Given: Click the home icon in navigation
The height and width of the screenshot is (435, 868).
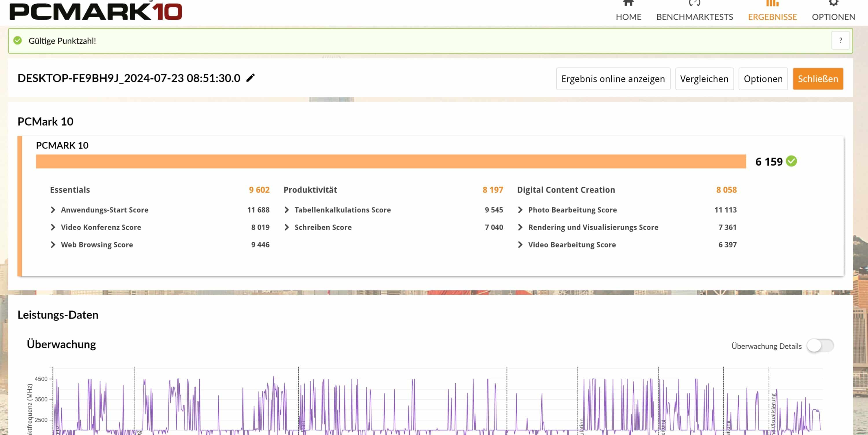Looking at the screenshot, I should (x=628, y=3).
